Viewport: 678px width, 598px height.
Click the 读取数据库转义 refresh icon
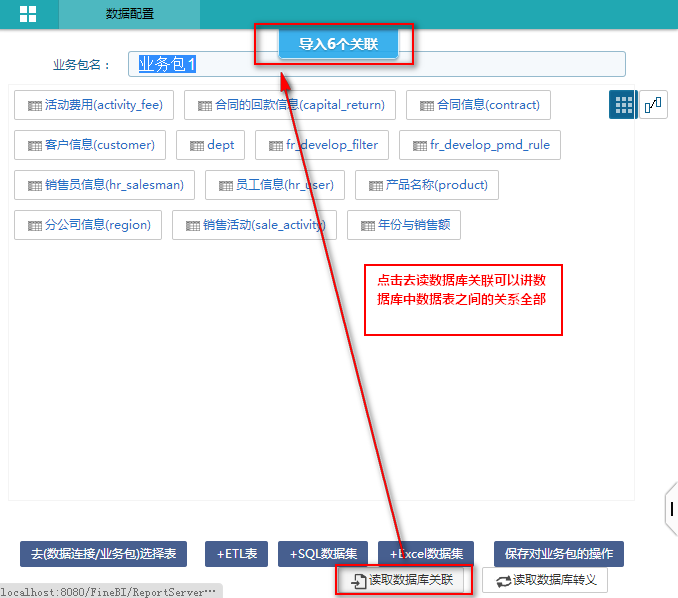[x=503, y=581]
